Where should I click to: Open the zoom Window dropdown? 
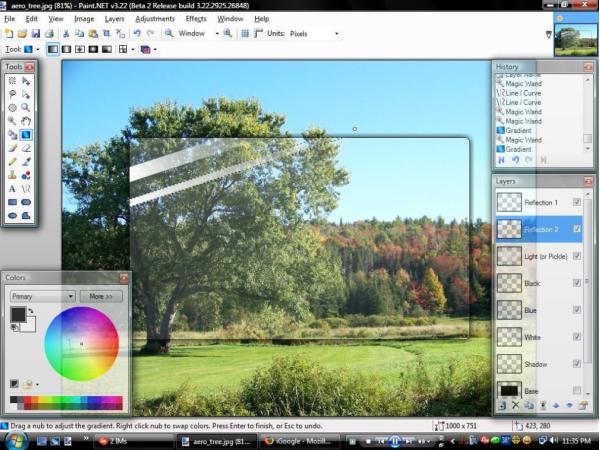point(197,33)
